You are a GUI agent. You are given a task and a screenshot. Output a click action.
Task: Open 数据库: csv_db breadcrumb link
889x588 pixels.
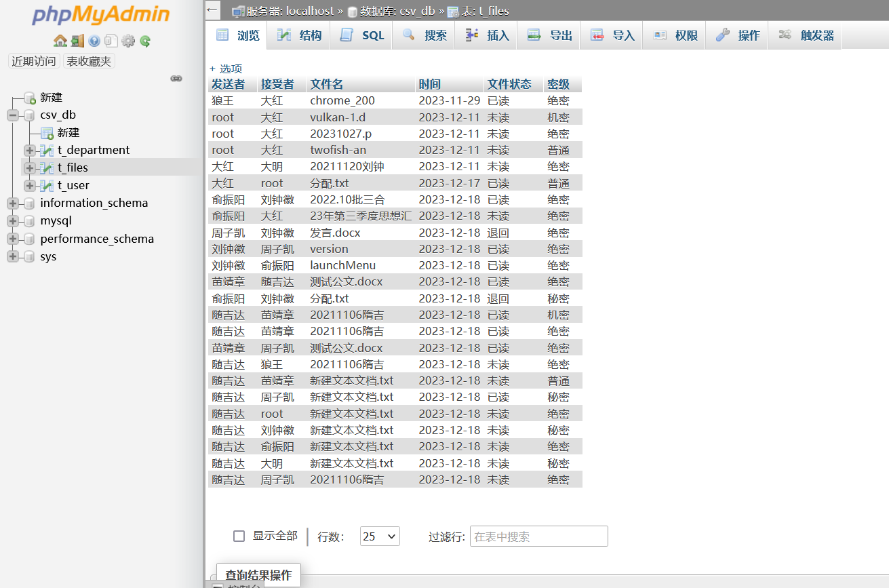(x=397, y=11)
